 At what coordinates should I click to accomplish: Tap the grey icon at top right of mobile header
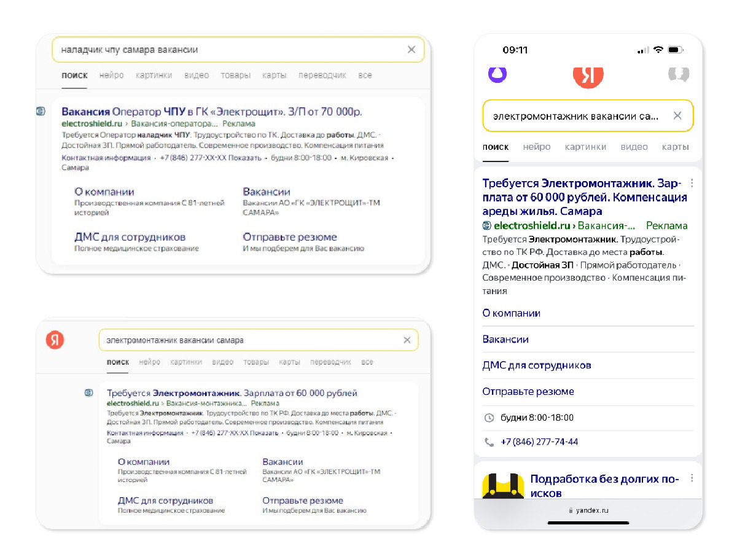click(x=679, y=74)
